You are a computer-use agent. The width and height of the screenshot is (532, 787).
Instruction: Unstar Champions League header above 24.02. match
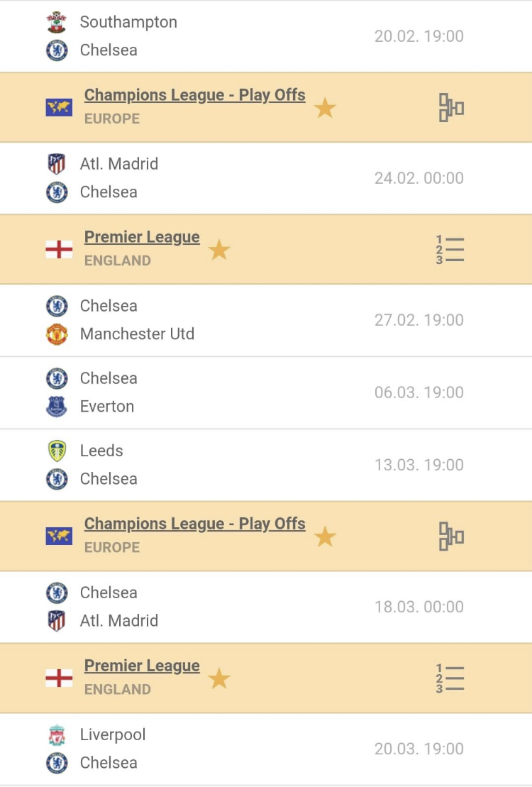[x=325, y=109]
